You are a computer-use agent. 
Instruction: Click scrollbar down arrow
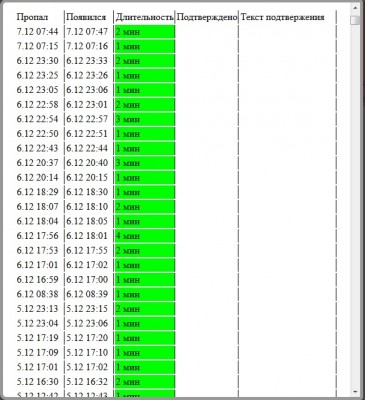pos(355,391)
